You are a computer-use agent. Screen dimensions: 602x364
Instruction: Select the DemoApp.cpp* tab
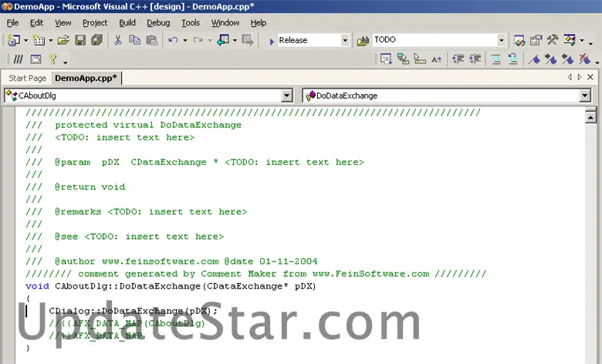pos(86,78)
